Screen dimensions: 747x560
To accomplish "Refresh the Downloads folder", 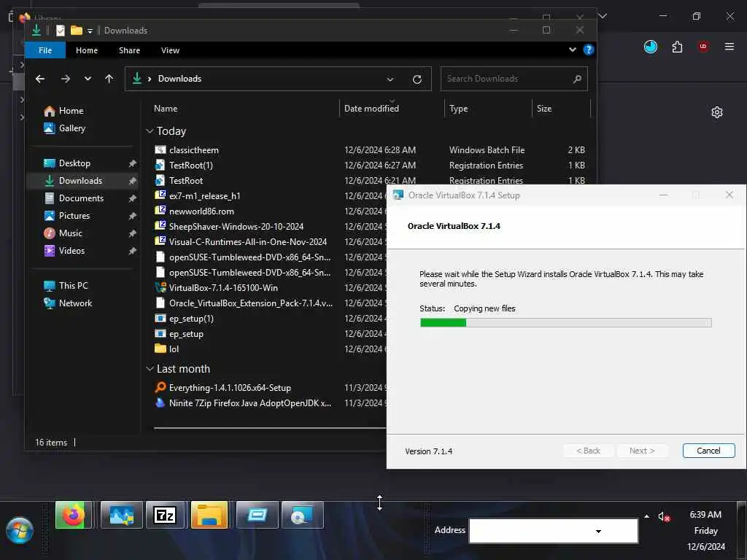I will pos(417,79).
